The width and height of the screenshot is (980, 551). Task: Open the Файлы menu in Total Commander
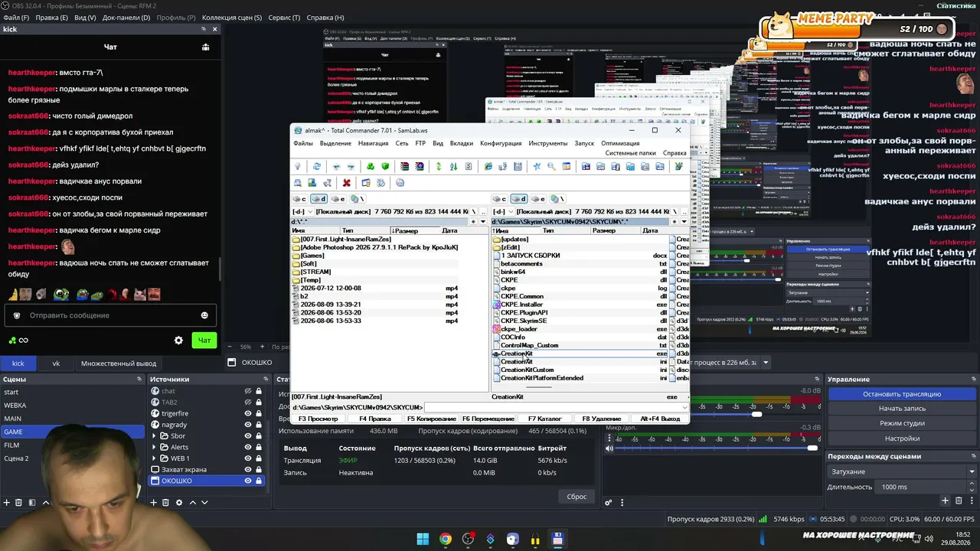coord(303,143)
